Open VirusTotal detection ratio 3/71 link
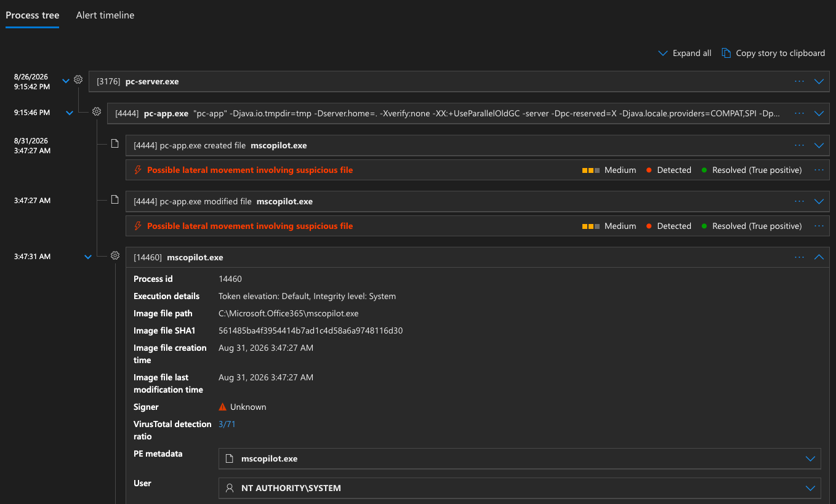 point(227,424)
